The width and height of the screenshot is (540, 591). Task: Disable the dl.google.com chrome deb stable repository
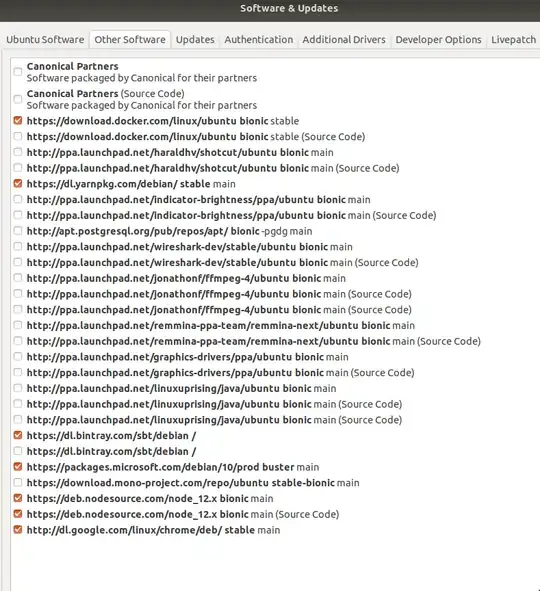[18, 530]
